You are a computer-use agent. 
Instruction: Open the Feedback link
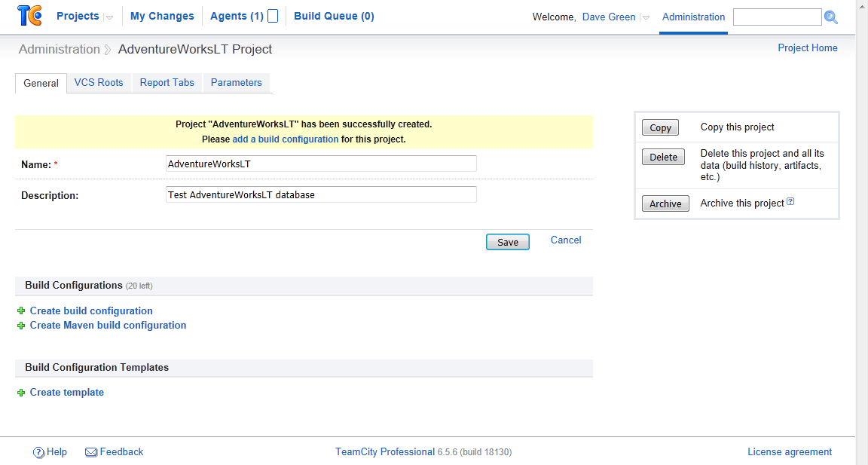121,452
